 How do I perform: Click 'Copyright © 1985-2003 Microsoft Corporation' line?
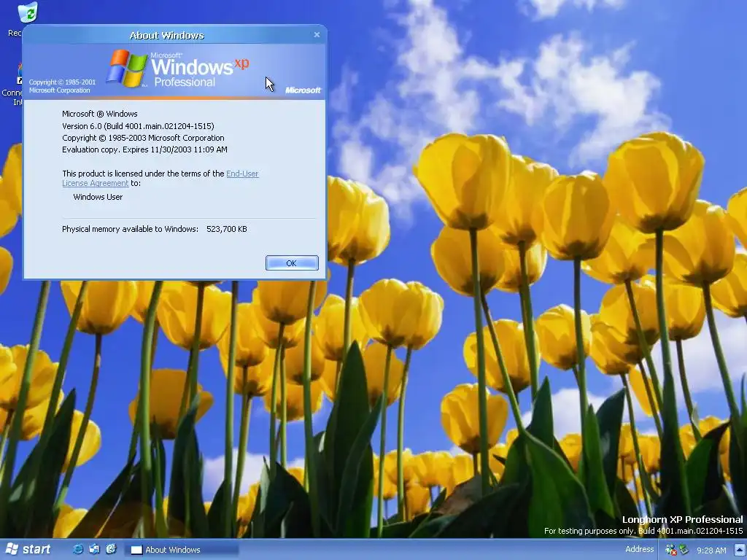tap(143, 138)
